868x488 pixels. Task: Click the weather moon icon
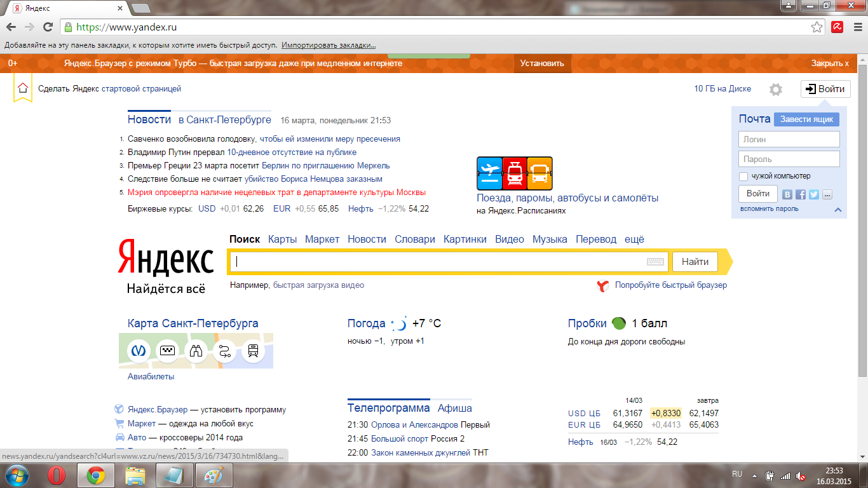point(399,324)
